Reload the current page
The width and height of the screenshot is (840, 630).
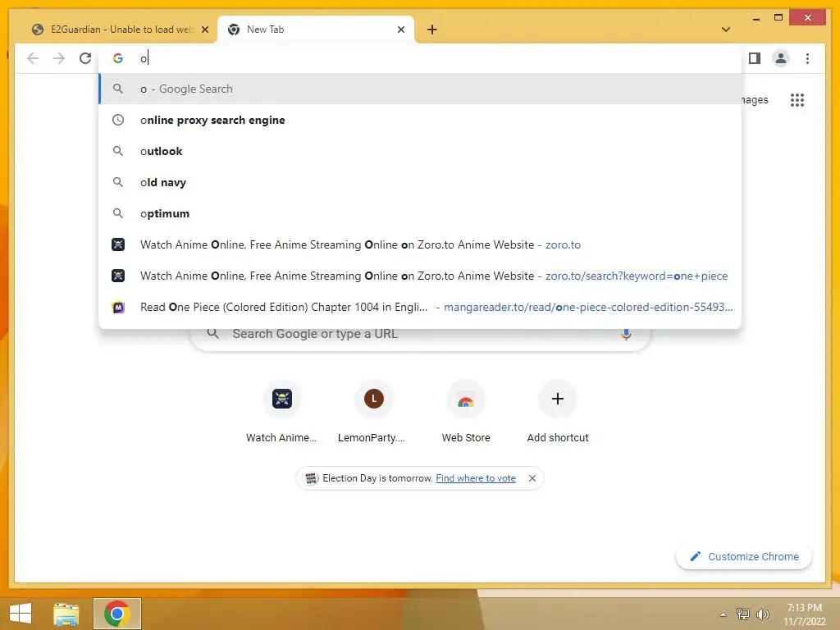(85, 58)
